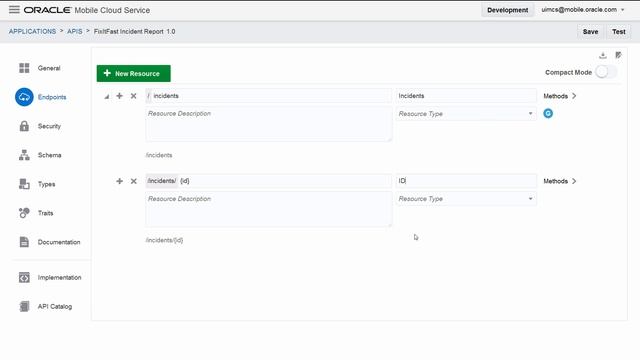Viewport: 640px width, 360px height.
Task: Open the Documentation section
Action: pyautogui.click(x=59, y=242)
